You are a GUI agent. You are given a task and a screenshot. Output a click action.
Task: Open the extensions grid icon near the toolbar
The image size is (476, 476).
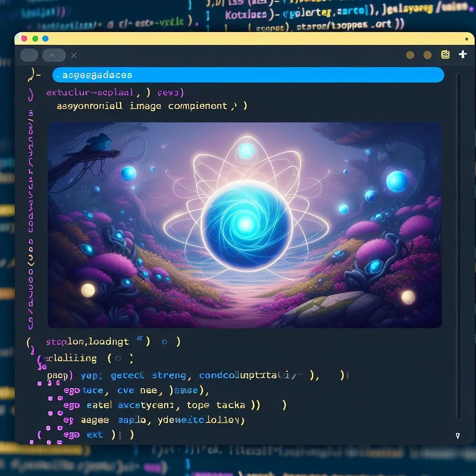(445, 54)
